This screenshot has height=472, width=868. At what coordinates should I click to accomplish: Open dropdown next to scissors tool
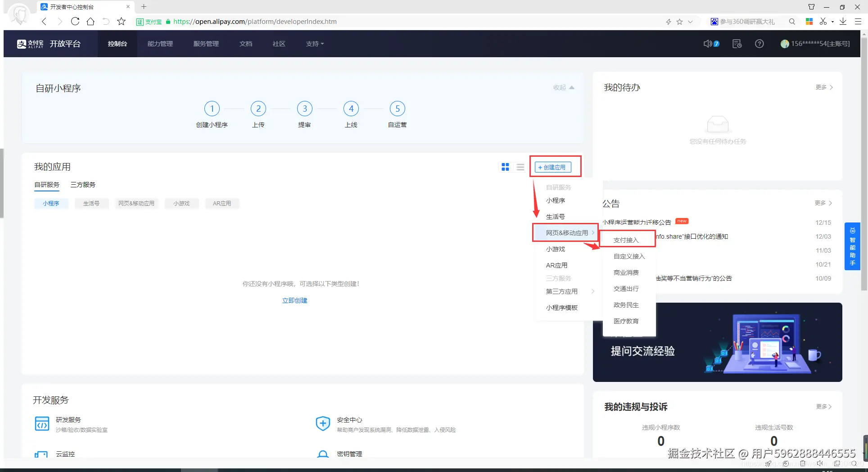[x=832, y=21]
